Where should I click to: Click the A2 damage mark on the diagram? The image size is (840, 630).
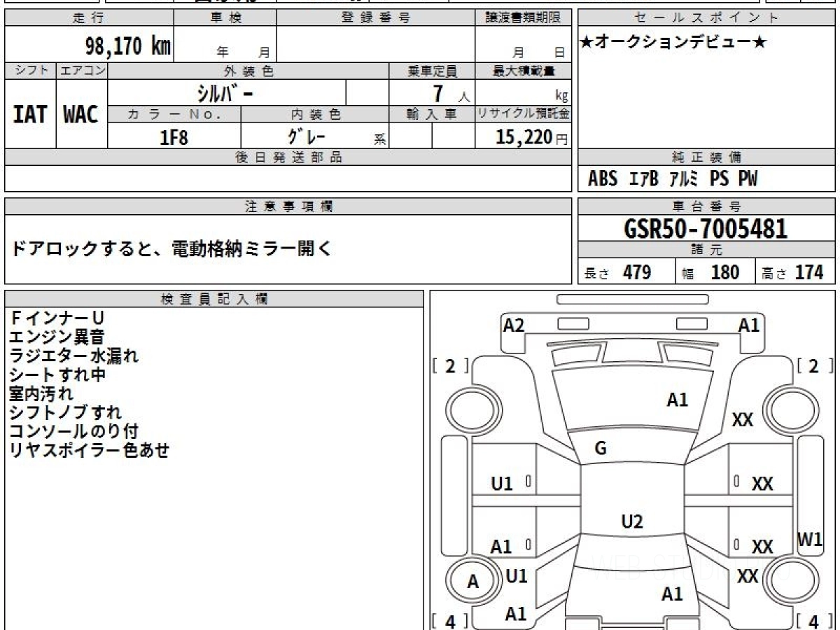coord(514,325)
